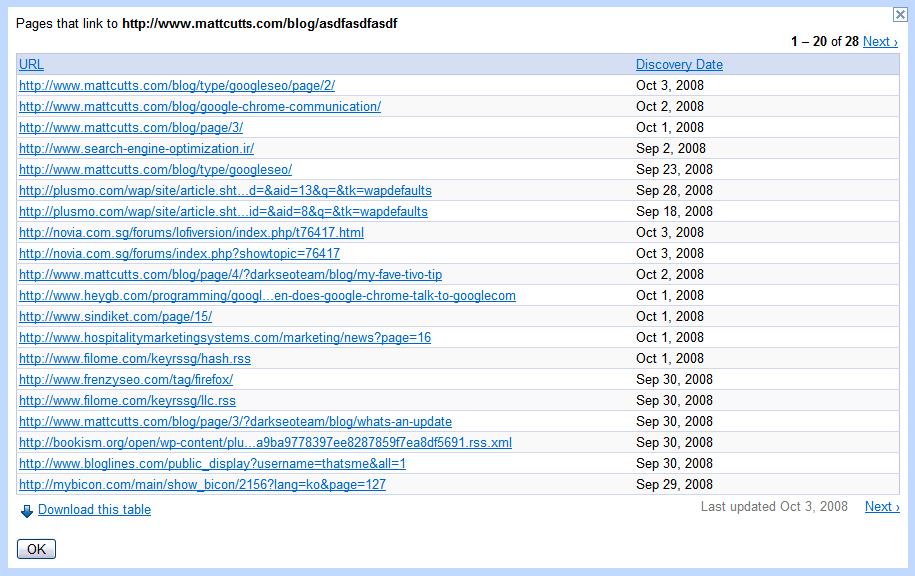
Task: Open mattcutts.com/blog/page/3/ link
Action: click(x=131, y=128)
